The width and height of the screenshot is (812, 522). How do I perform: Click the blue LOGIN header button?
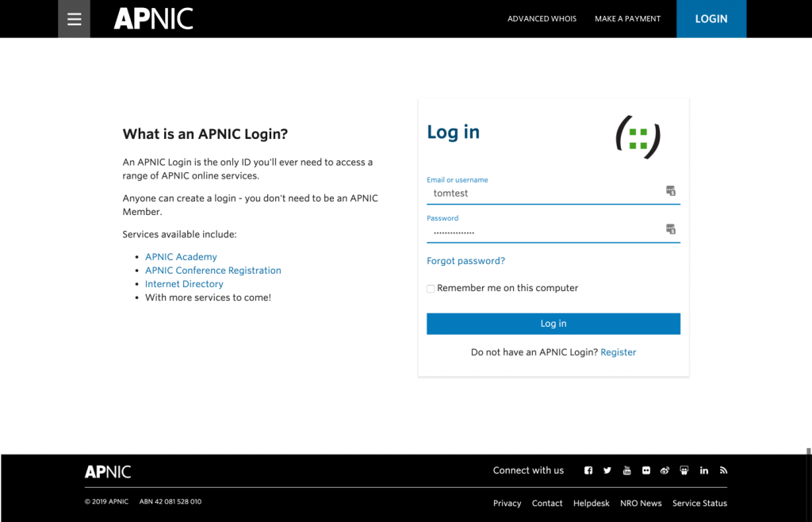coord(711,19)
